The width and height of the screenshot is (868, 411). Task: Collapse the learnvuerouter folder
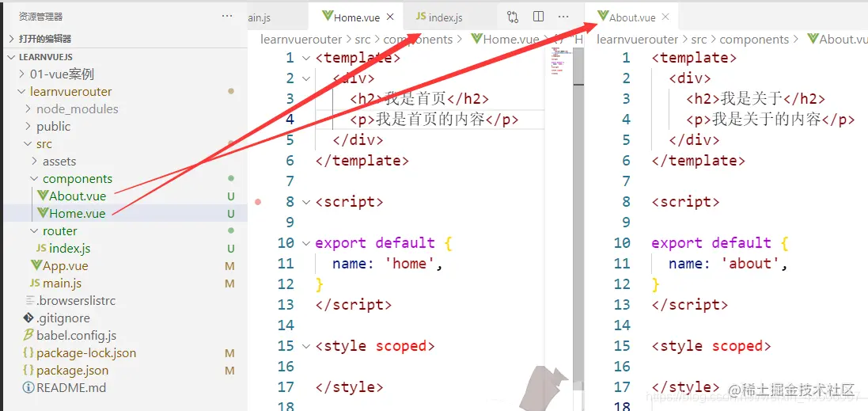(x=124, y=91)
